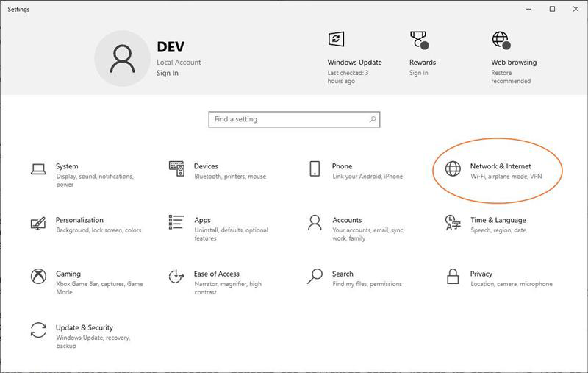The height and width of the screenshot is (373, 588).
Task: Click 'Find my files, permissions' text
Action: click(367, 284)
